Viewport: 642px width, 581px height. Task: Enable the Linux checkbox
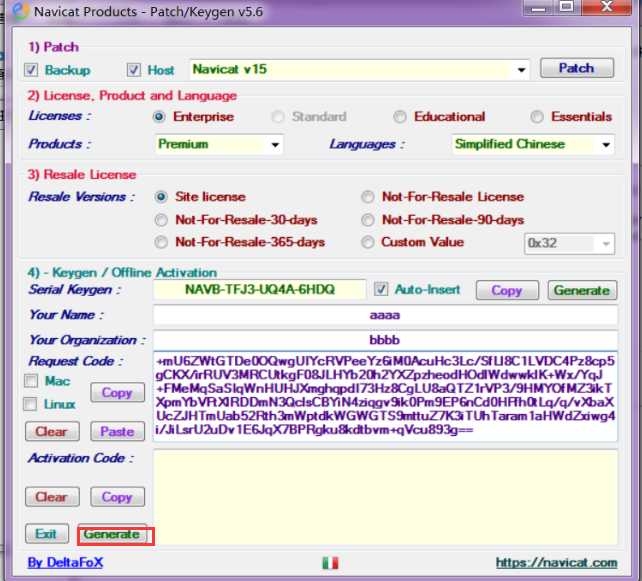pos(30,404)
